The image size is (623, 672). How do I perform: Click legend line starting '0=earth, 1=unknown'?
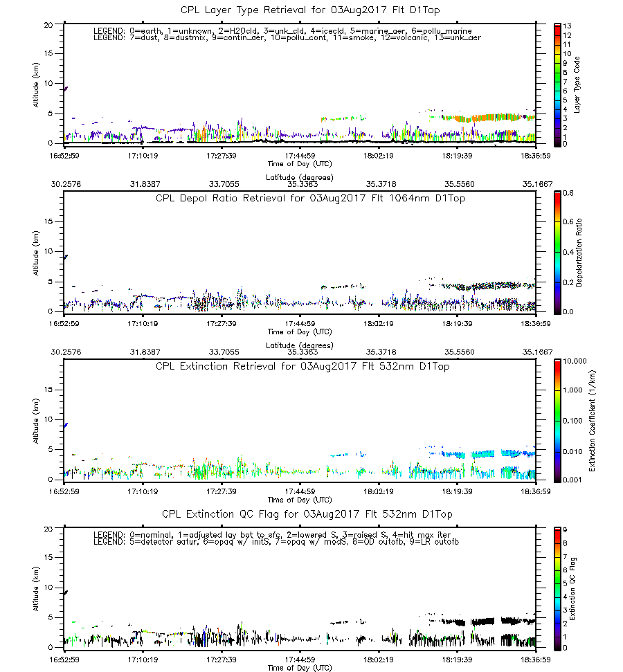[x=282, y=31]
